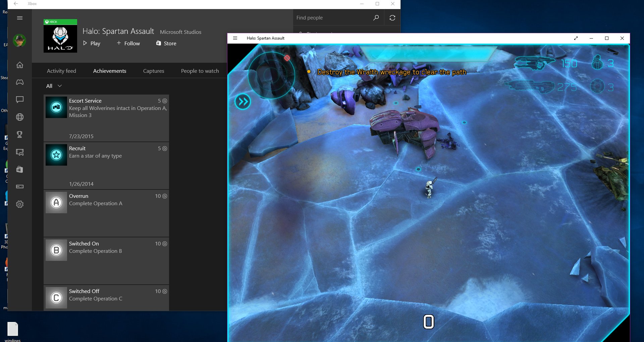644x342 pixels.
Task: Open the Escort Service achievement icon
Action: click(x=56, y=107)
